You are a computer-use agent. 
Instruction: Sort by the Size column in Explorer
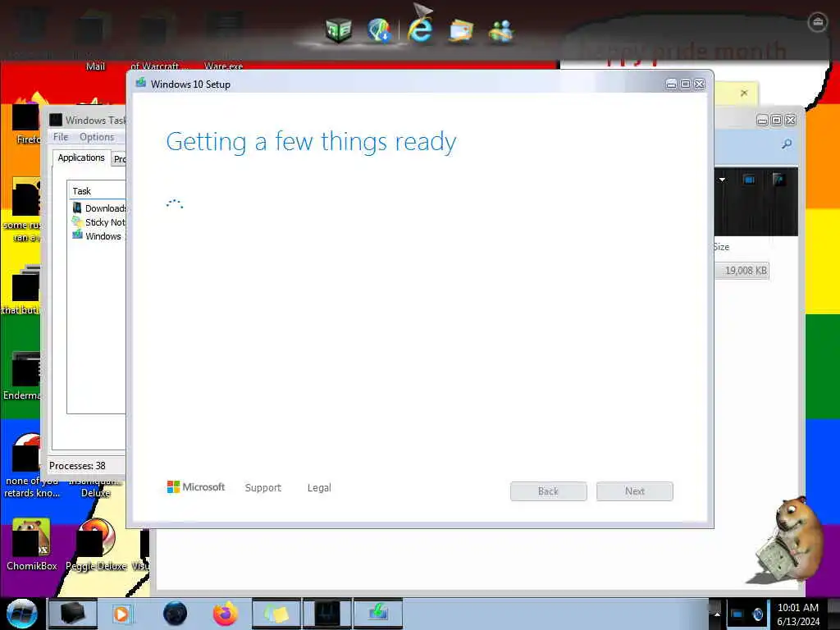[721, 247]
